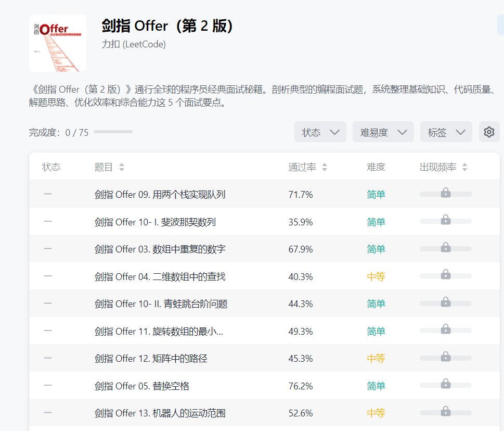This screenshot has width=504, height=431.
Task: Click 中等 difficulty in 矩阵中的路径 row
Action: 376,359
